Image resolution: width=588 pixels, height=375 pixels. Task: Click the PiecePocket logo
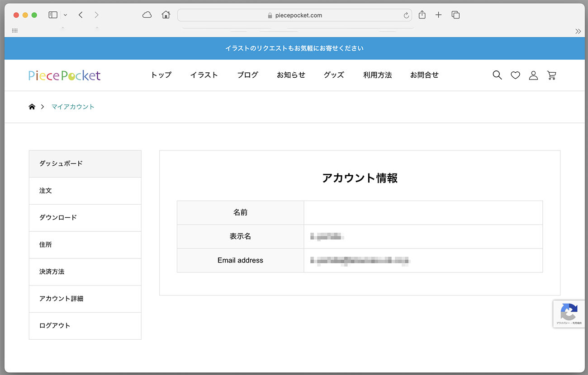point(64,75)
